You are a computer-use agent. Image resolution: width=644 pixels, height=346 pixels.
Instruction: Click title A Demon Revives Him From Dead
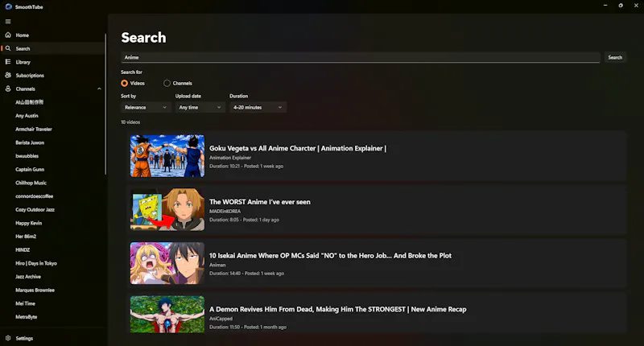point(337,310)
